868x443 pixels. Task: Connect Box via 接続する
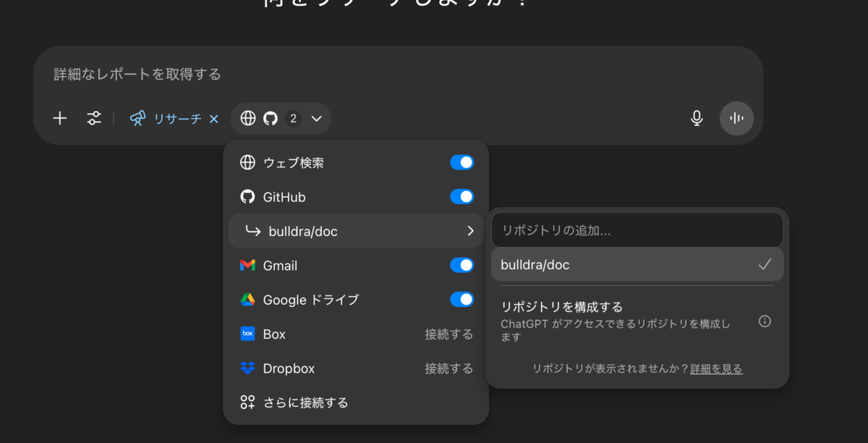point(449,334)
